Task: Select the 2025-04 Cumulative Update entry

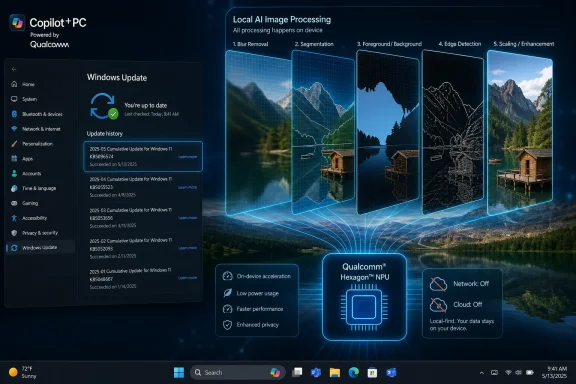Action: click(143, 187)
